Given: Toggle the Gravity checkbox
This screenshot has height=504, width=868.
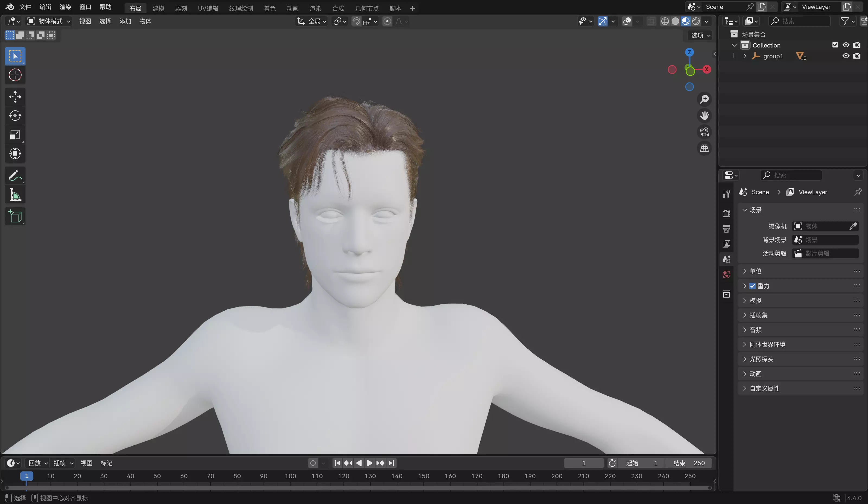Looking at the screenshot, I should coord(753,286).
